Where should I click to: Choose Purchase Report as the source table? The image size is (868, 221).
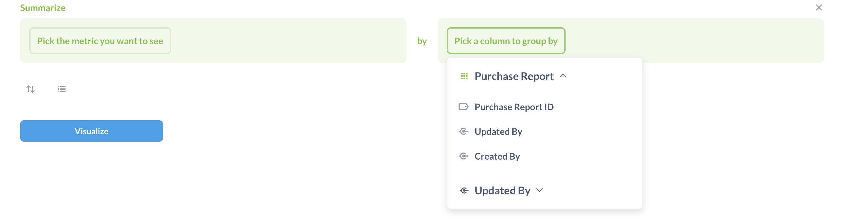pos(514,76)
